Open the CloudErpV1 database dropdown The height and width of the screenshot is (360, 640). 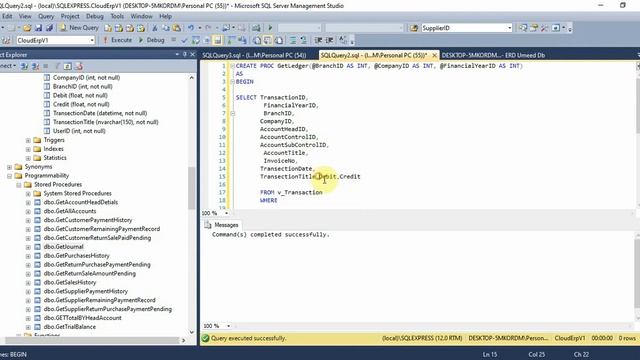click(x=92, y=40)
